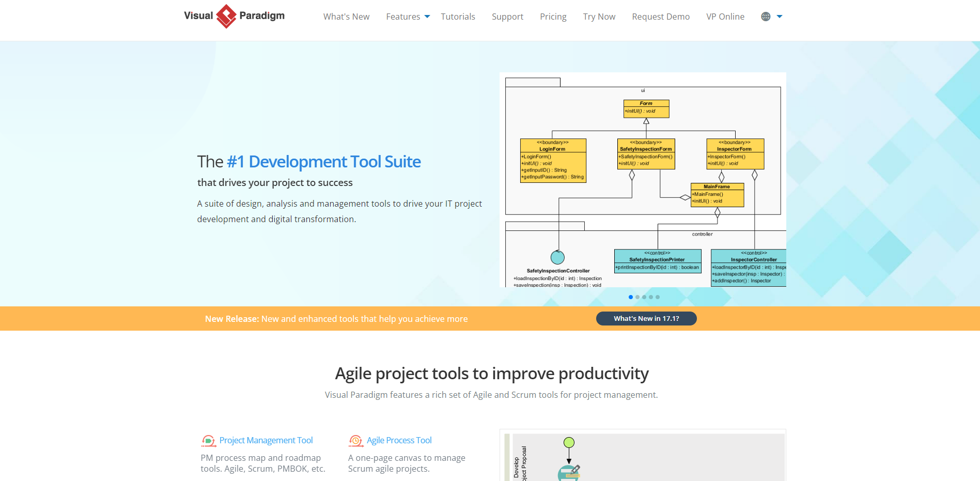Click the one-page canvas description text
The image size is (980, 481).
tap(407, 463)
